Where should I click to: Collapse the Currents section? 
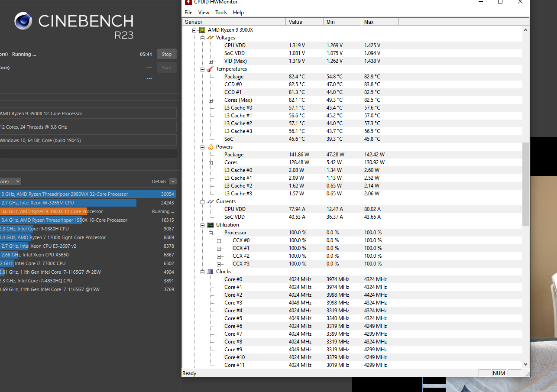pyautogui.click(x=202, y=202)
